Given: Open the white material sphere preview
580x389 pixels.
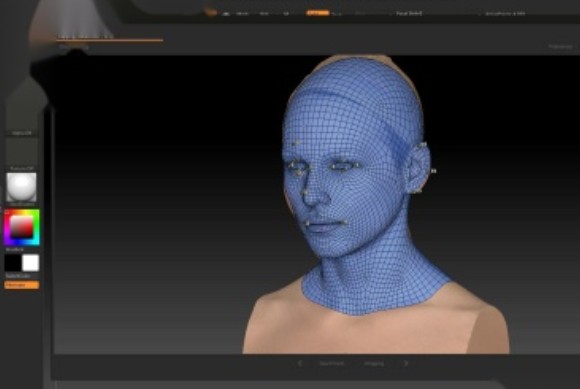Looking at the screenshot, I should [21, 187].
